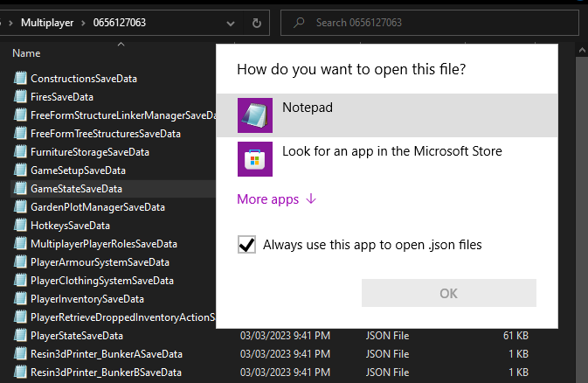The width and height of the screenshot is (588, 383).
Task: Select the GameStateSaveData file
Action: [x=76, y=189]
